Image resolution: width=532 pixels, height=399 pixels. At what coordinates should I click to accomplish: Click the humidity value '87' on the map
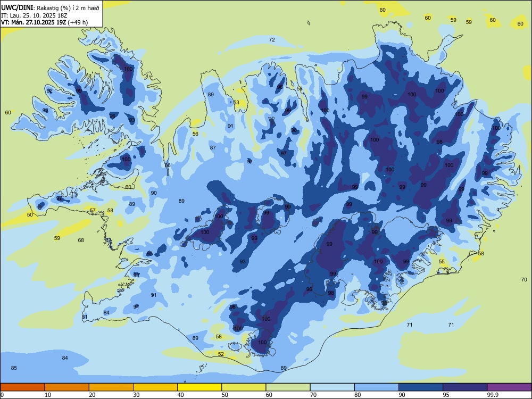click(x=213, y=147)
